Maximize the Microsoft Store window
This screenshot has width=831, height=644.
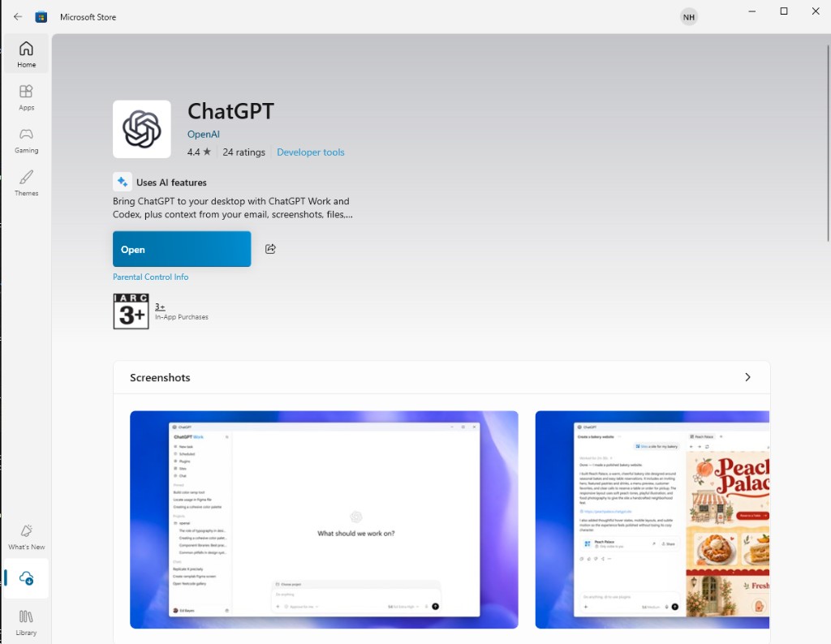(x=784, y=11)
